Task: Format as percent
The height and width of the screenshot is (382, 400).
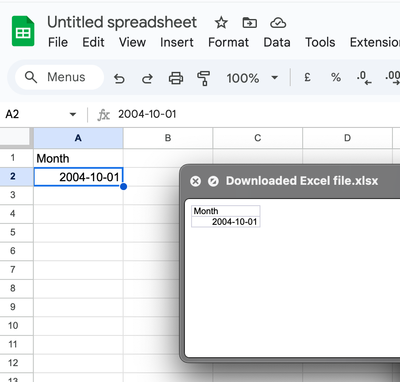Action: coord(336,78)
